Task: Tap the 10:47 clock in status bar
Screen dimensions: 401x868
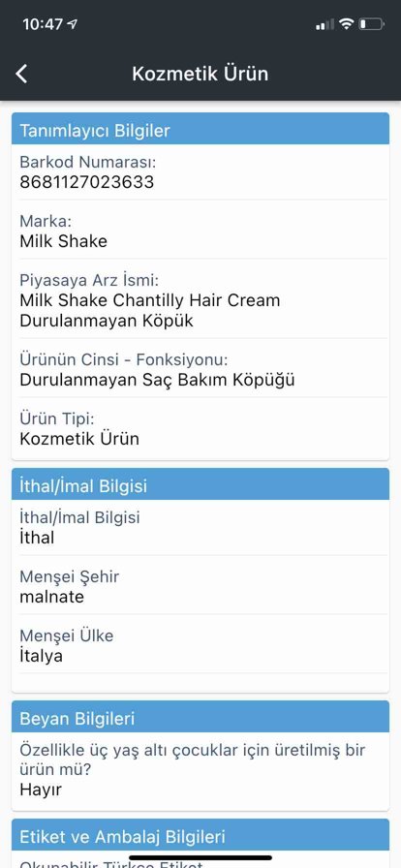Action: click(43, 24)
